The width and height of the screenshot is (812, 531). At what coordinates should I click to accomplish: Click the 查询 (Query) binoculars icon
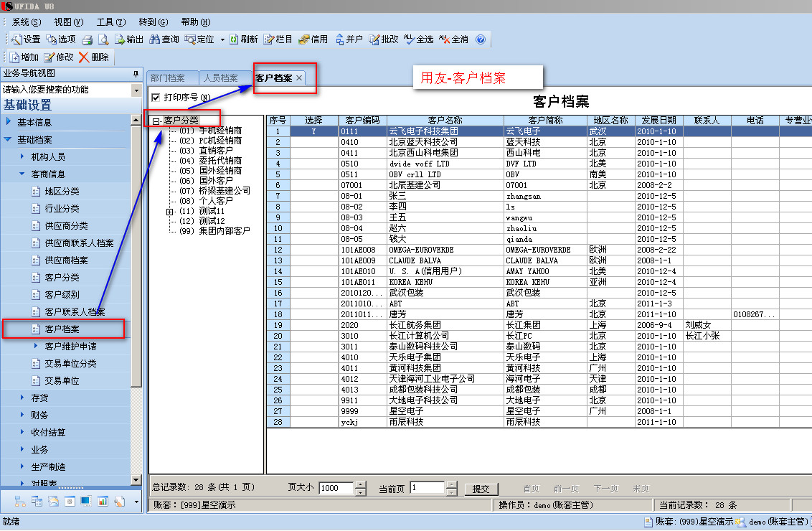click(155, 39)
